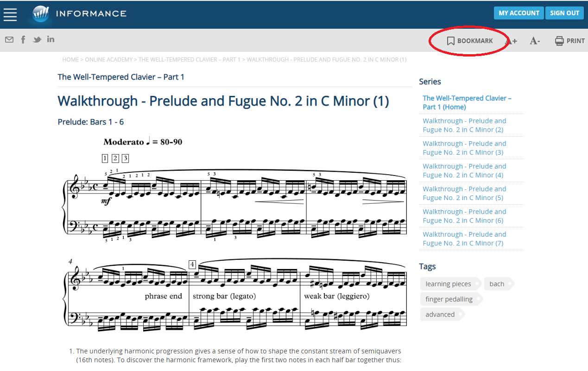This screenshot has height=371, width=588.
Task: Click the page title 'Walkthrough - Prelude and Fugue No. 2 in C Minor (1)'
Action: point(223,101)
